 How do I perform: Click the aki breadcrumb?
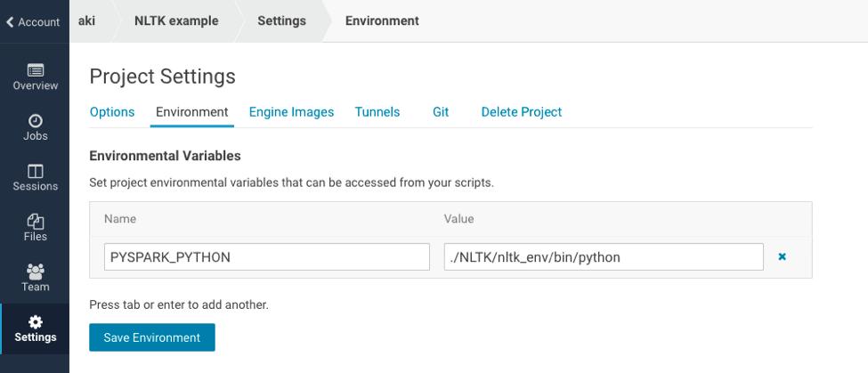click(87, 21)
